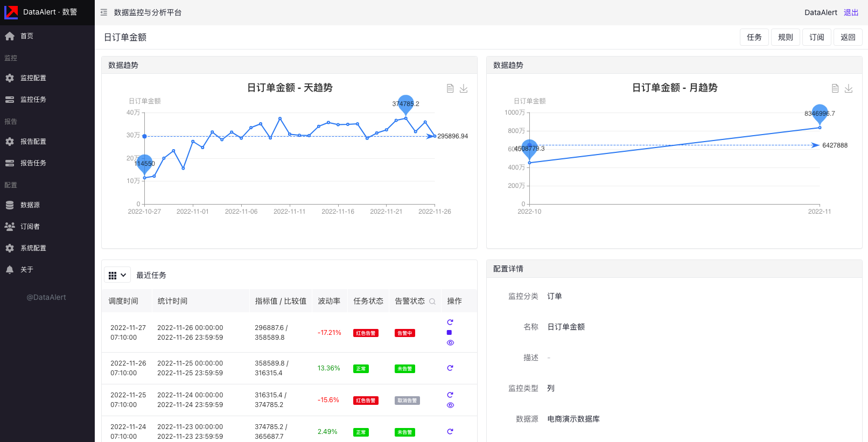Download the 月趋势 chart as an image
The width and height of the screenshot is (868, 442).
pos(849,88)
